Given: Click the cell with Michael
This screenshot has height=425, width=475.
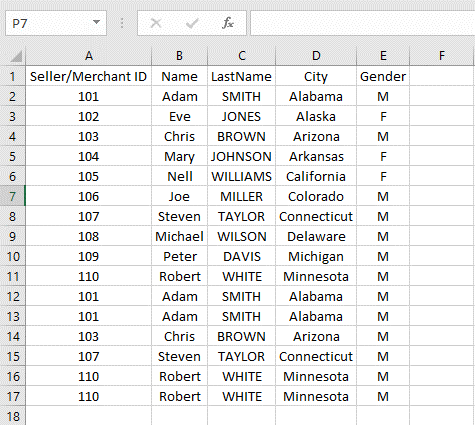Looking at the screenshot, I should coord(179,236).
